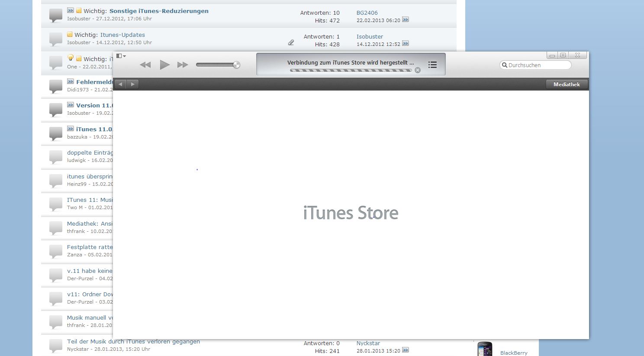This screenshot has width=644, height=356.
Task: Switch to Mediathek in iTunes
Action: (567, 84)
